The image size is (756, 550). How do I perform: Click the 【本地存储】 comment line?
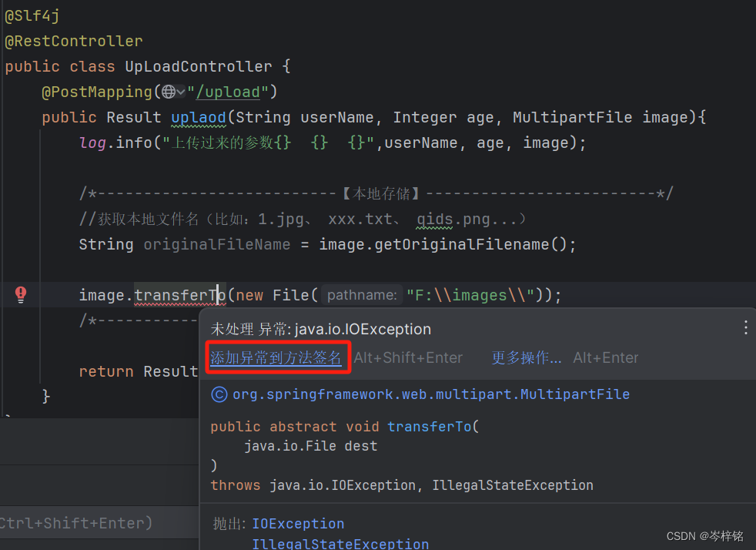(x=376, y=194)
